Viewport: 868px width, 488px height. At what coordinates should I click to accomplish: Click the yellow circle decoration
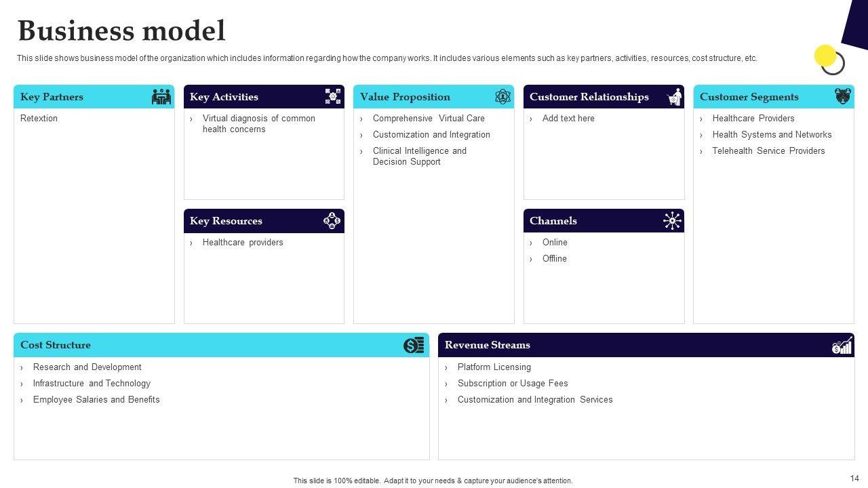pyautogui.click(x=825, y=56)
